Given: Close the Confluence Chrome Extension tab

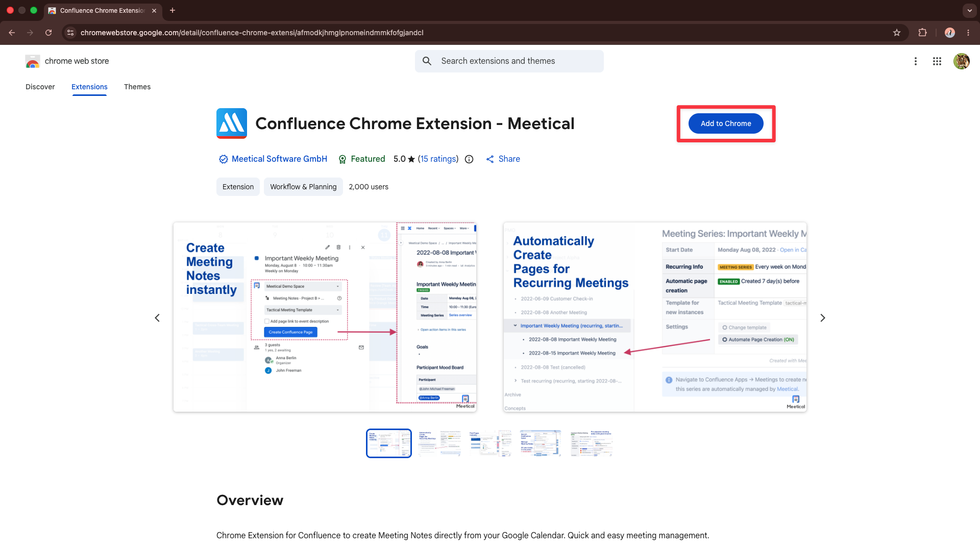Looking at the screenshot, I should (154, 10).
